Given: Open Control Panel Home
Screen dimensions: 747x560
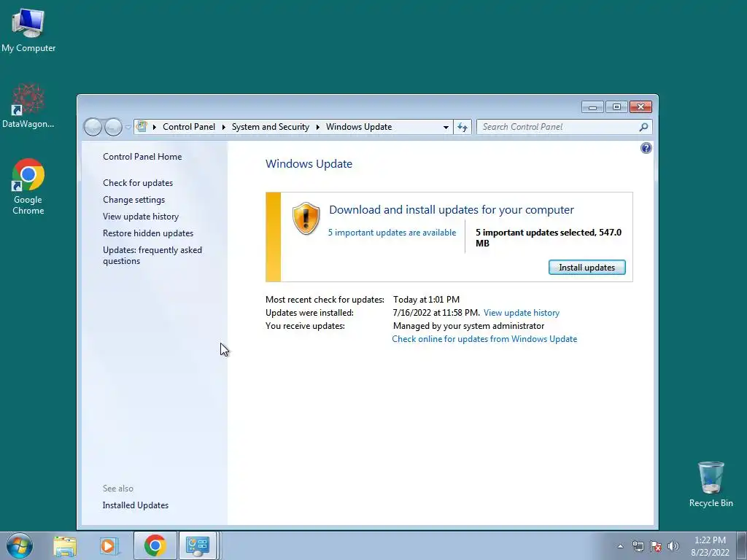Looking at the screenshot, I should point(142,157).
